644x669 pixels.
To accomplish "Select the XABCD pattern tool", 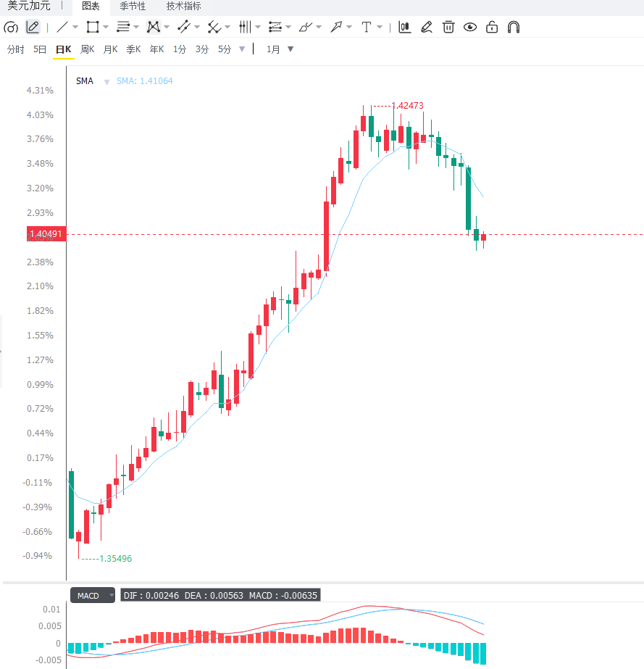I will (153, 28).
